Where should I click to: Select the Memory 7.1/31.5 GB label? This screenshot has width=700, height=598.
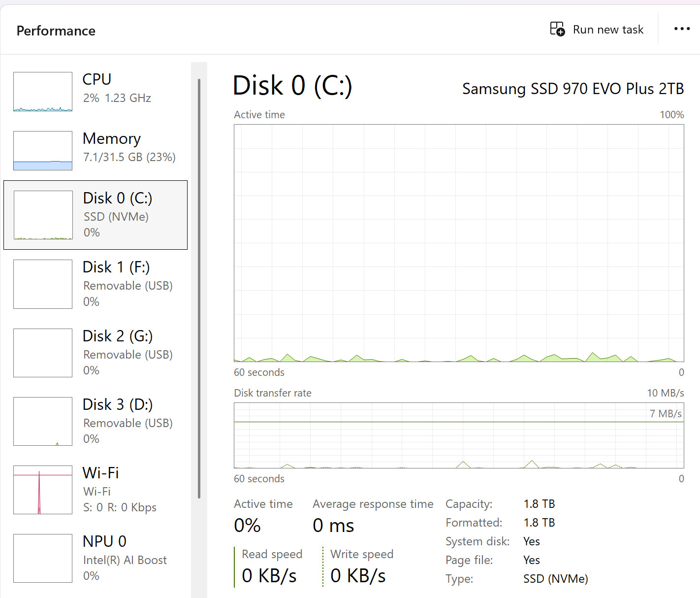[x=129, y=157]
